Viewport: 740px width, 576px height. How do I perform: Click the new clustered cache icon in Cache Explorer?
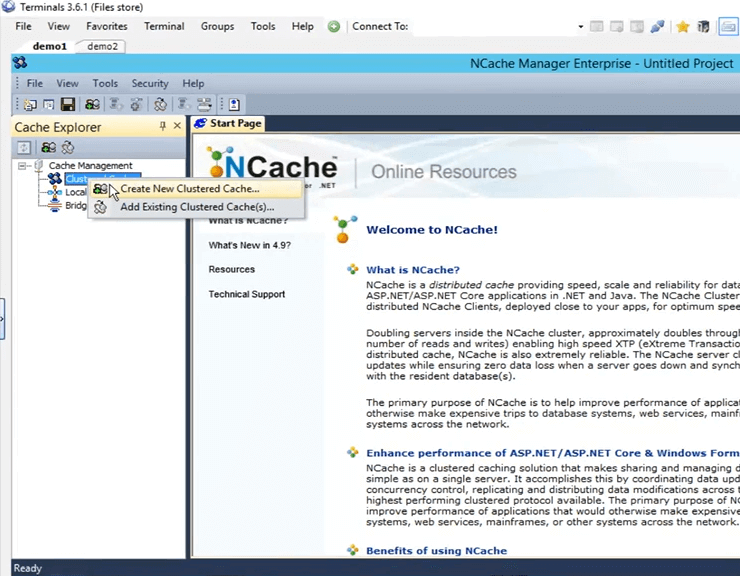coord(49,148)
